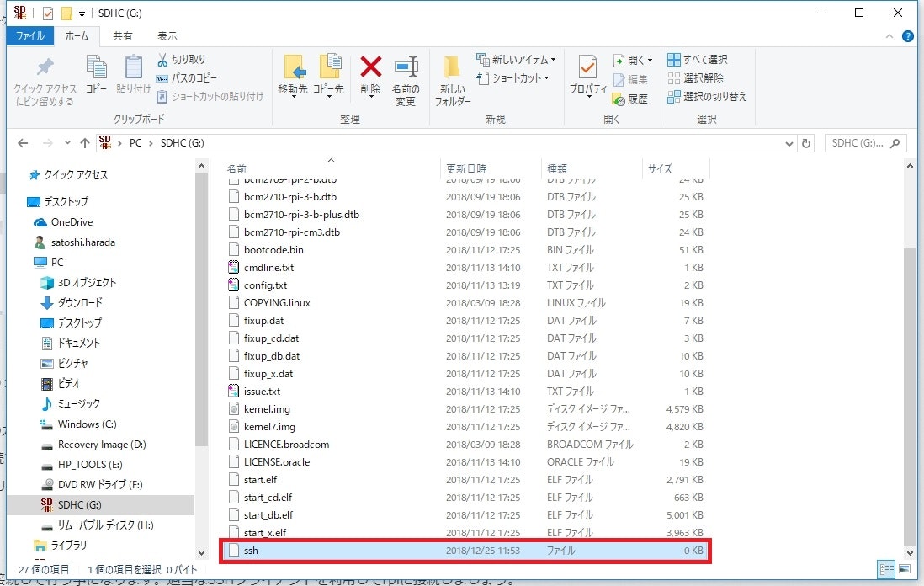Select Windows (C:) drive

(x=88, y=424)
